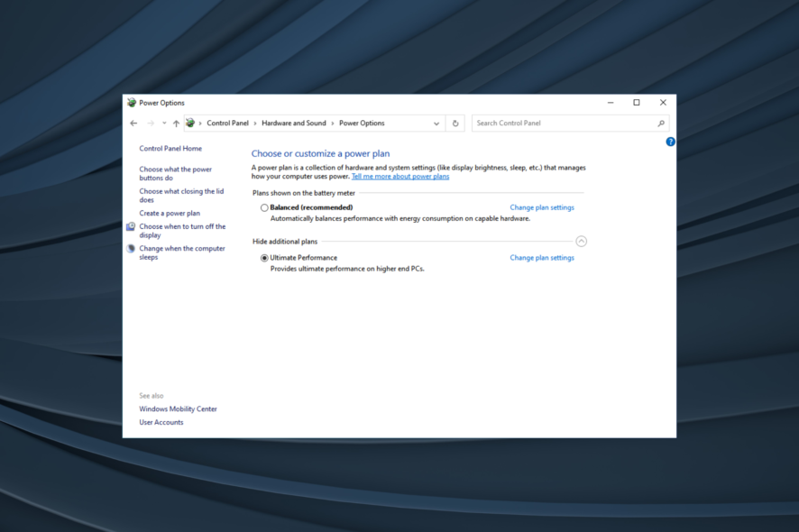Change plan settings for Balanced plan

pos(542,207)
